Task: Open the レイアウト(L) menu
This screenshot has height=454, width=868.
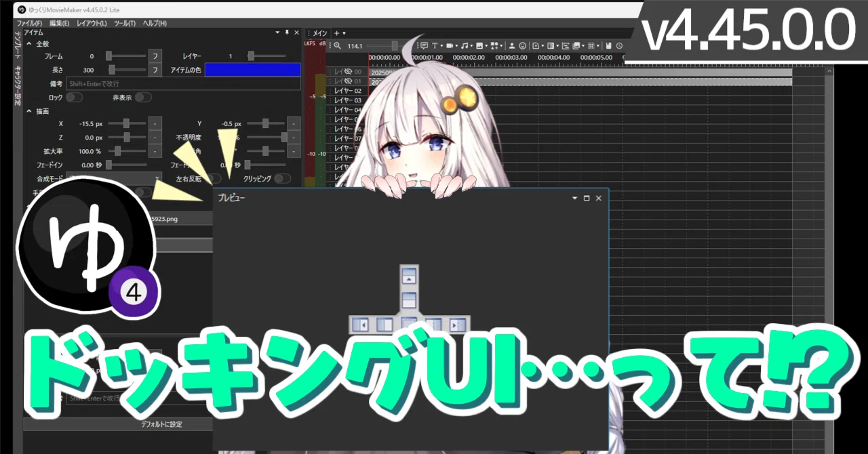Action: click(x=92, y=23)
